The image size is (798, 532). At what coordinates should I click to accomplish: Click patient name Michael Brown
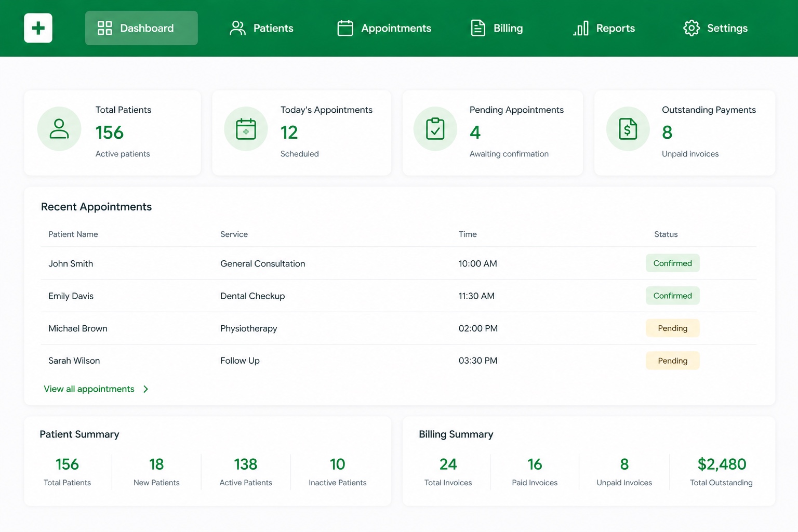[78, 328]
